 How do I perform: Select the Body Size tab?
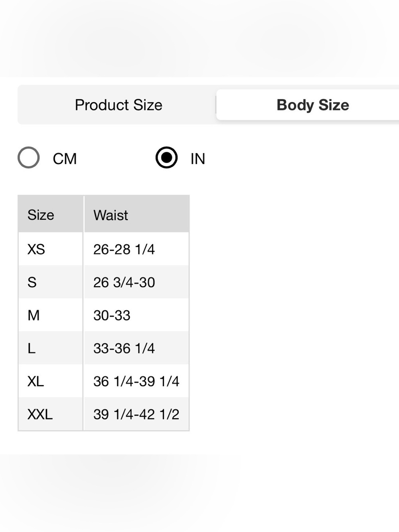pyautogui.click(x=312, y=105)
